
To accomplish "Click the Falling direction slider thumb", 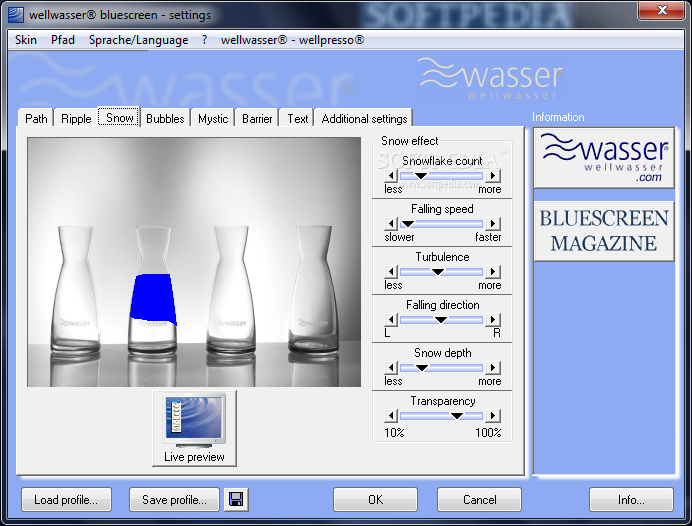I will pos(440,320).
